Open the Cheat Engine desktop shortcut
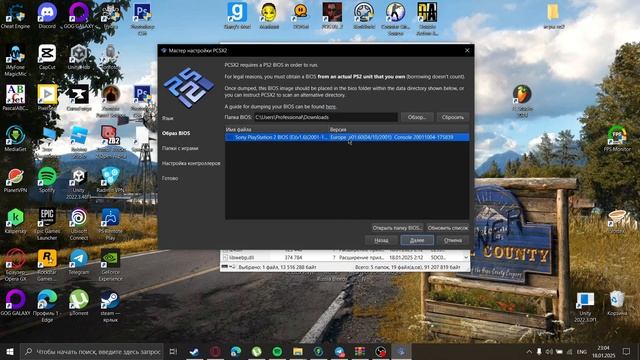640x360 pixels. point(15,16)
